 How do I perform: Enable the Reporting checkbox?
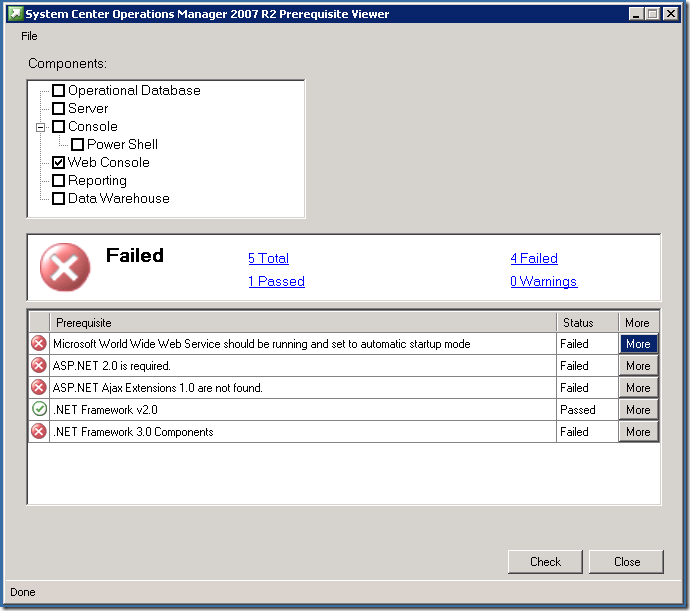58,180
